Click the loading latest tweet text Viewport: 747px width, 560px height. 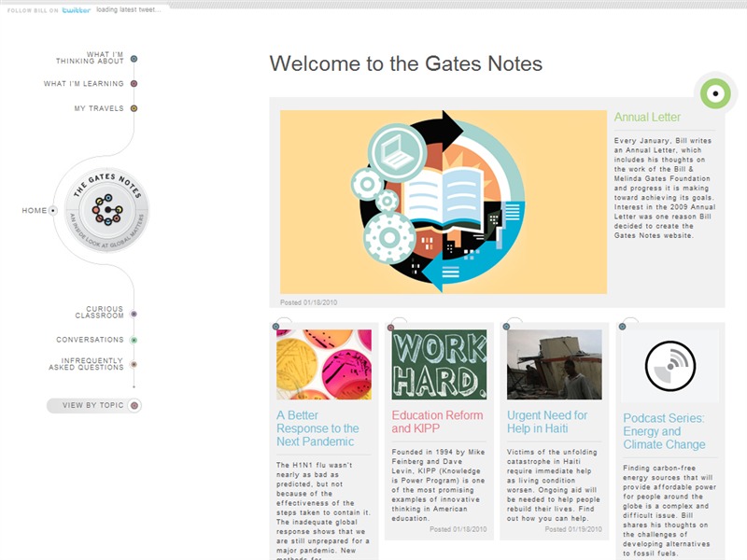(x=129, y=9)
